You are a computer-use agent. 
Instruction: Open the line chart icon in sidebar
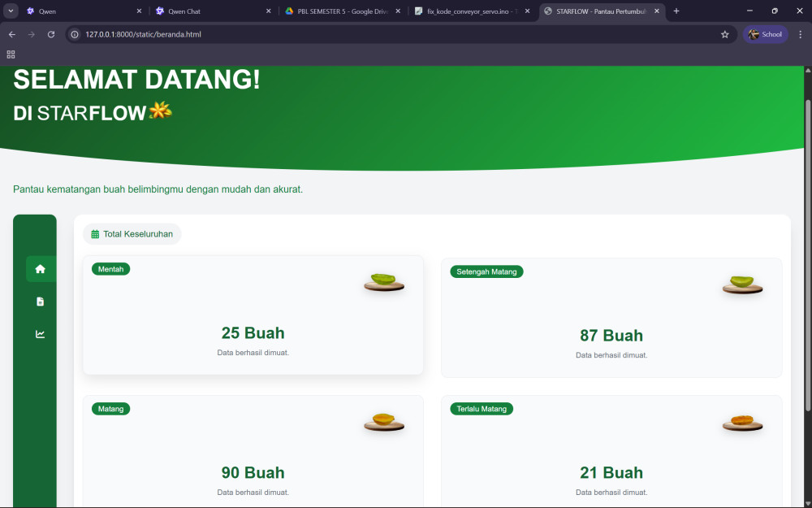click(x=41, y=334)
